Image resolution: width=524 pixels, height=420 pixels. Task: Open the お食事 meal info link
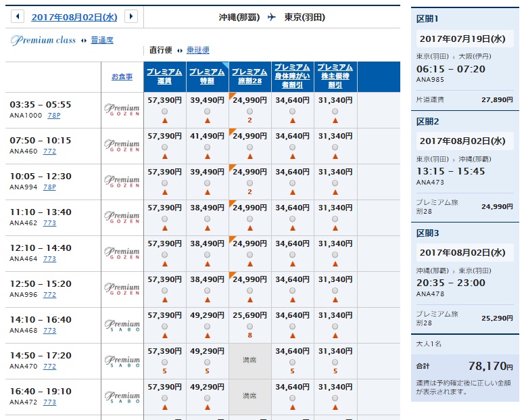[x=122, y=76]
